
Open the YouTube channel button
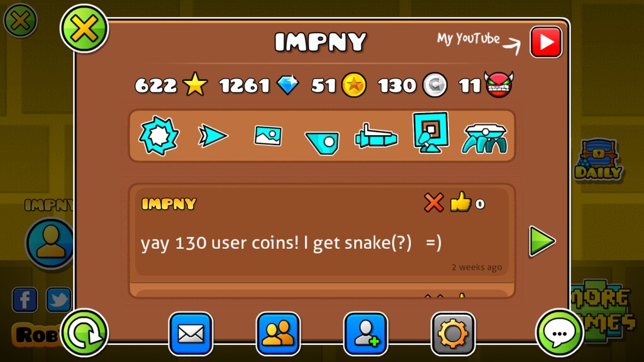click(545, 42)
